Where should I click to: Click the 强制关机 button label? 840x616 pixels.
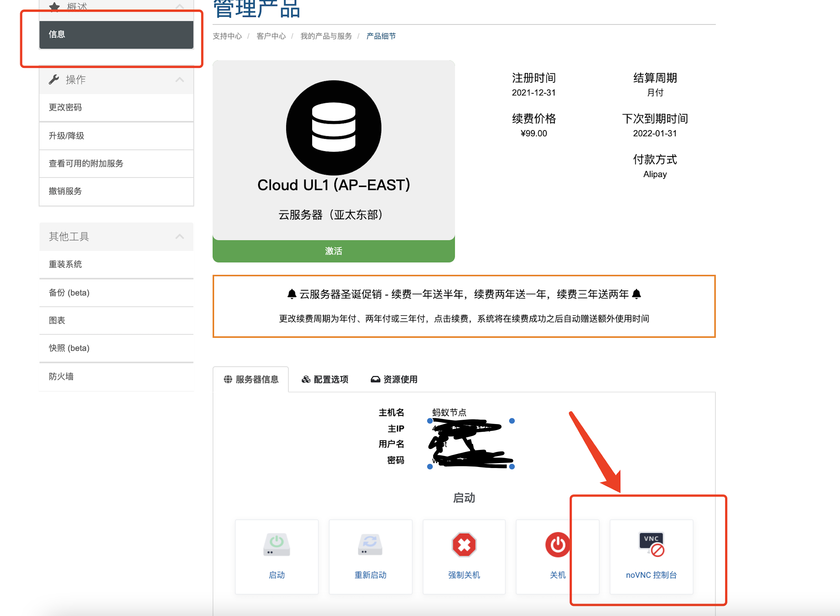[x=464, y=575]
